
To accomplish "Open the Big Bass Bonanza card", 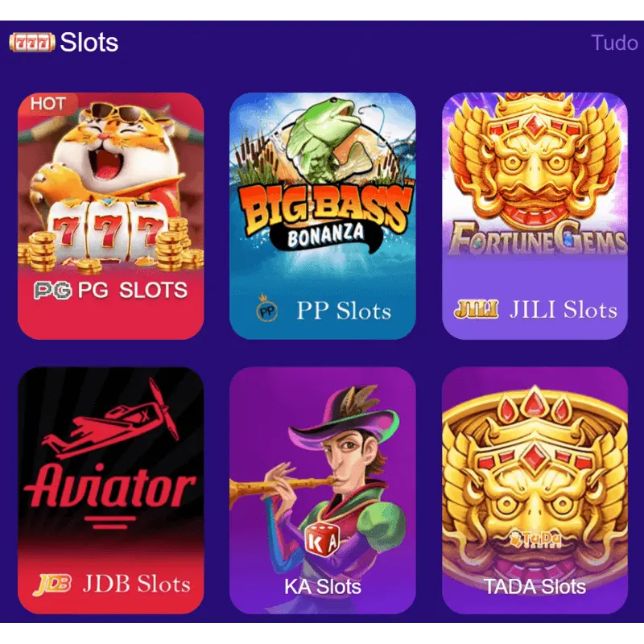I will coord(323,216).
